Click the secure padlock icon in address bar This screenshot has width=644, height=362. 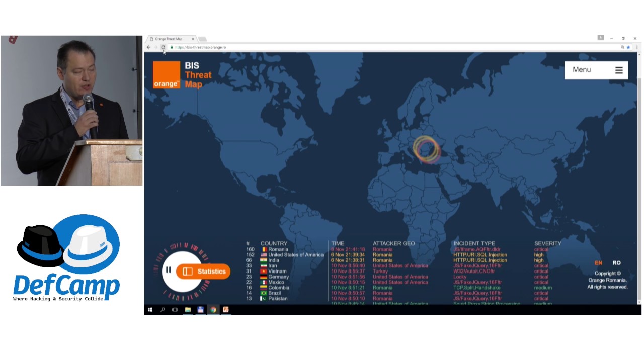172,47
